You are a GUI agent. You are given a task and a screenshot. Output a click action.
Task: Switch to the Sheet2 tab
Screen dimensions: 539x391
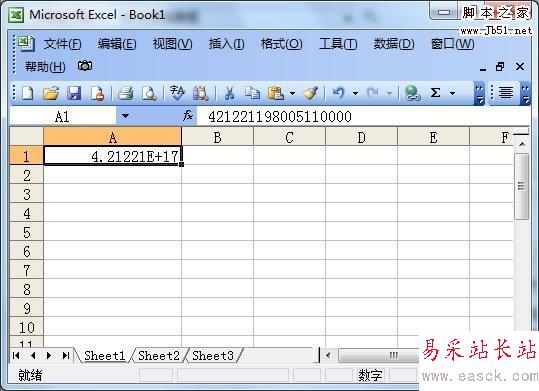click(x=159, y=356)
